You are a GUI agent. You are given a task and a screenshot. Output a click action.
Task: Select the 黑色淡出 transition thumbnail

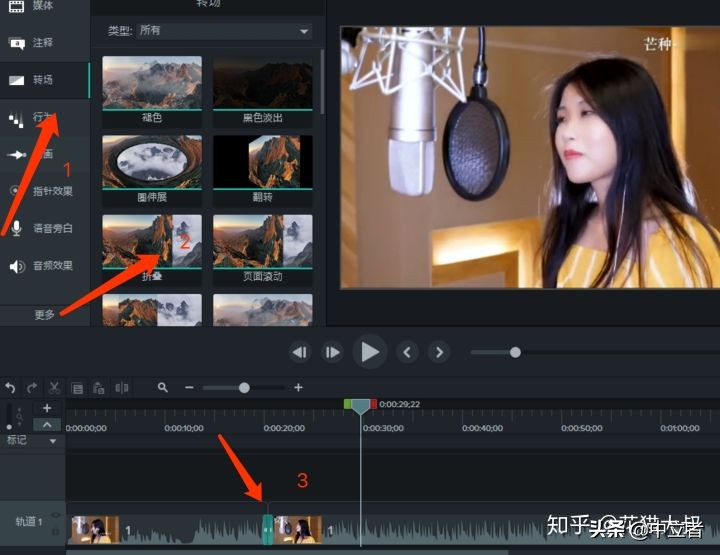(x=263, y=84)
